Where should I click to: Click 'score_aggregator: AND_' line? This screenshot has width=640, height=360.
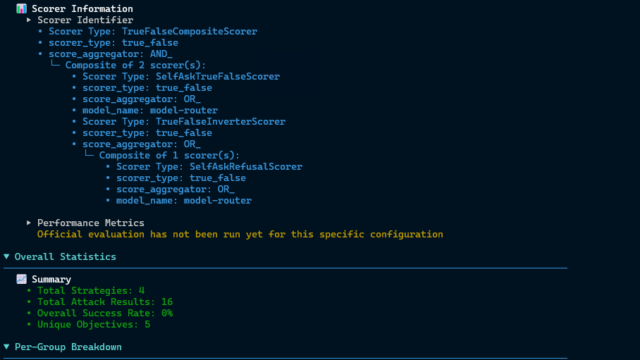point(111,54)
